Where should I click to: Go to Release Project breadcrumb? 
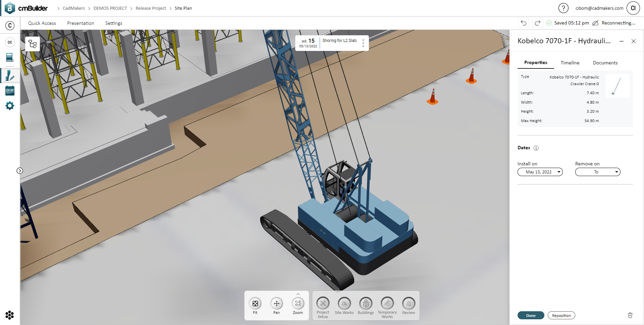tap(151, 8)
